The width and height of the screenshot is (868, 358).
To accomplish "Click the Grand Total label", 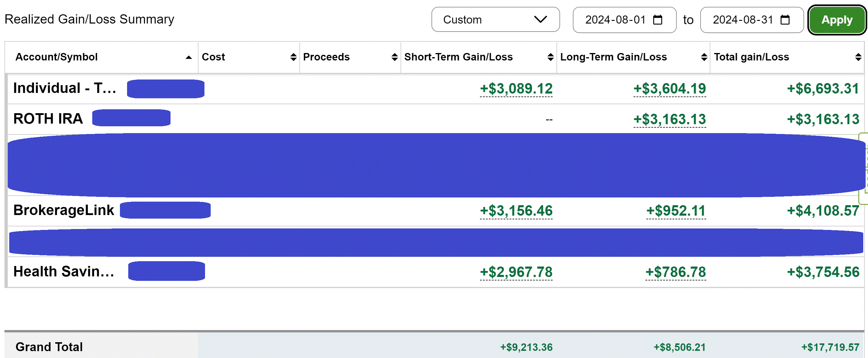I will pos(49,347).
